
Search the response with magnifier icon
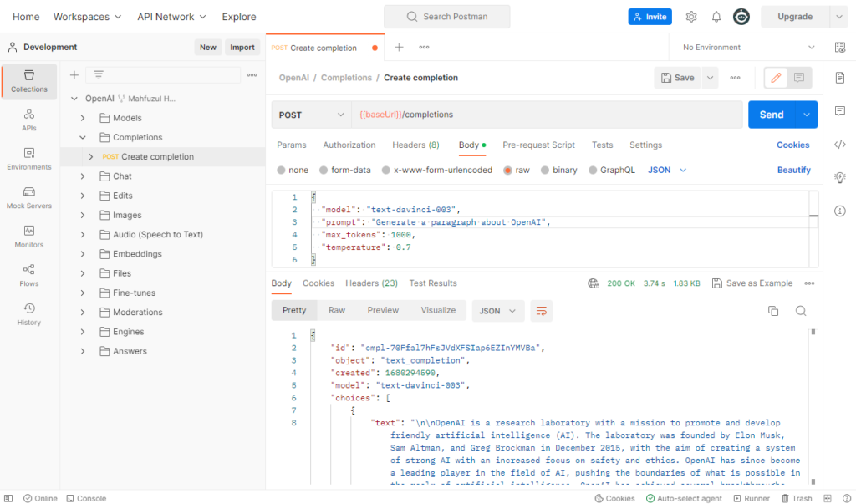click(x=800, y=311)
